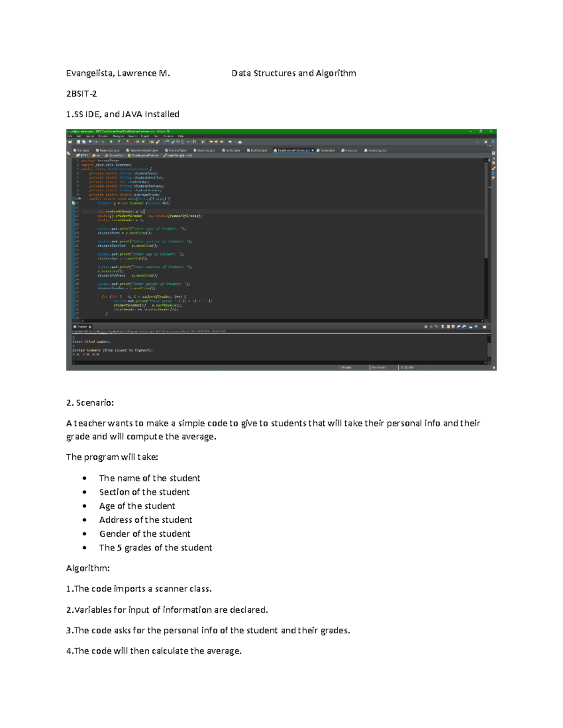Expand the New wizard dropdown arrow
563x728 pixels.
click(74, 142)
